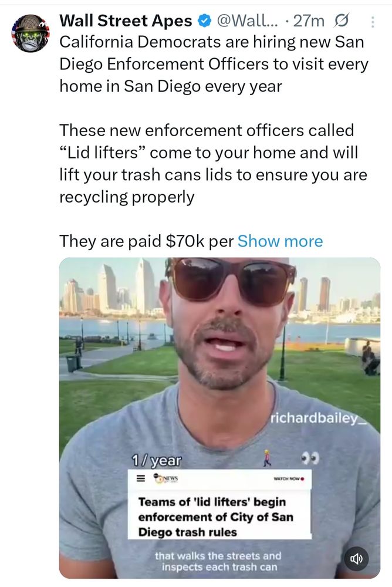Viewport: 392px width, 587px height.
Task: Click the slashed-circle Grok icon
Action: [341, 21]
